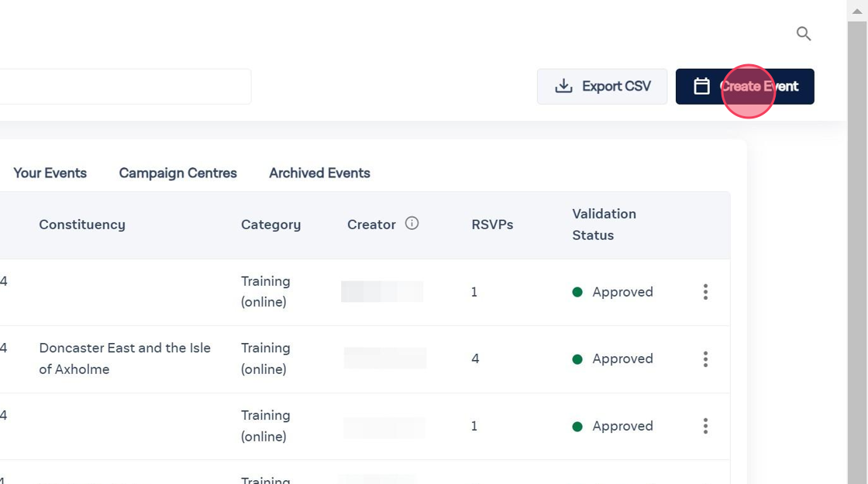Switch to Your Events tab
This screenshot has width=868, height=484.
(x=50, y=173)
